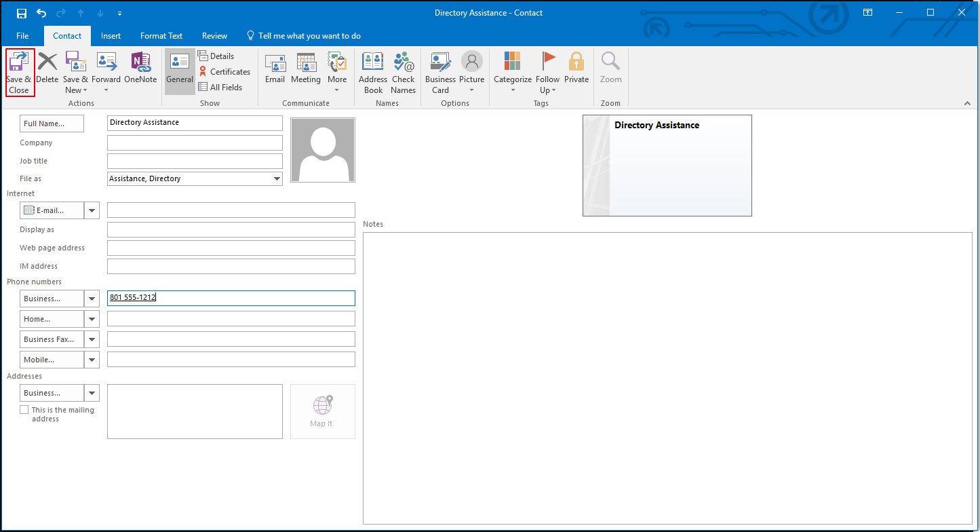The image size is (980, 532).
Task: Click the Mobile... phone button
Action: point(52,360)
